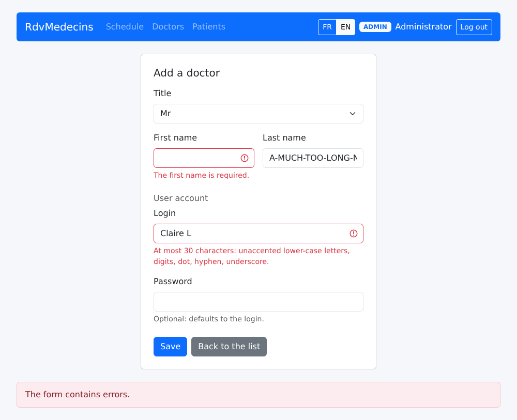517x420 pixels.
Task: Log out of the administrator account
Action: 474,27
